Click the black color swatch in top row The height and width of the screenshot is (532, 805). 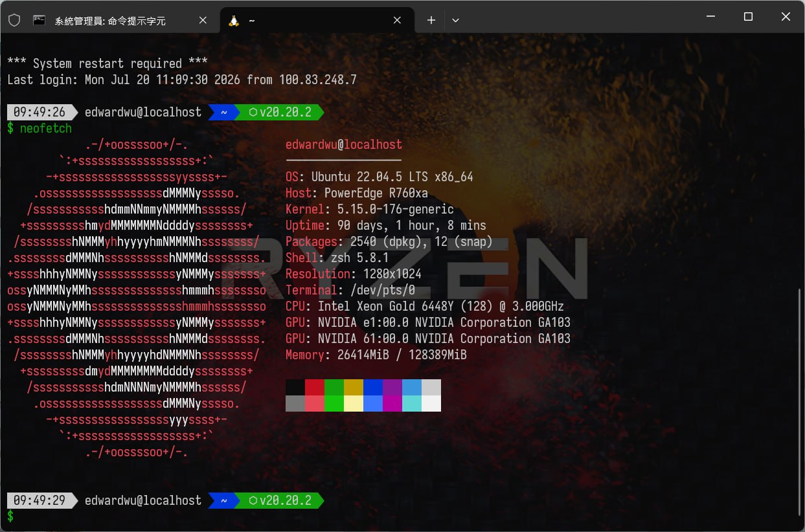coord(295,387)
